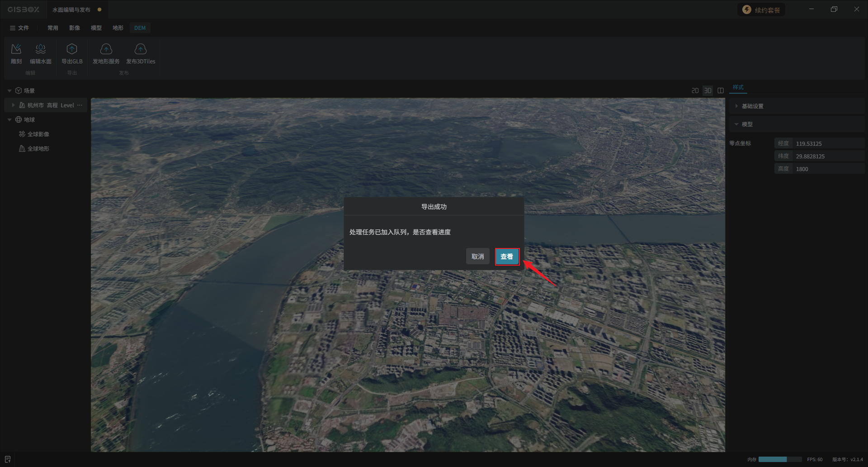The width and height of the screenshot is (868, 467).
Task: Collapse the 地球 tree group
Action: tap(9, 119)
